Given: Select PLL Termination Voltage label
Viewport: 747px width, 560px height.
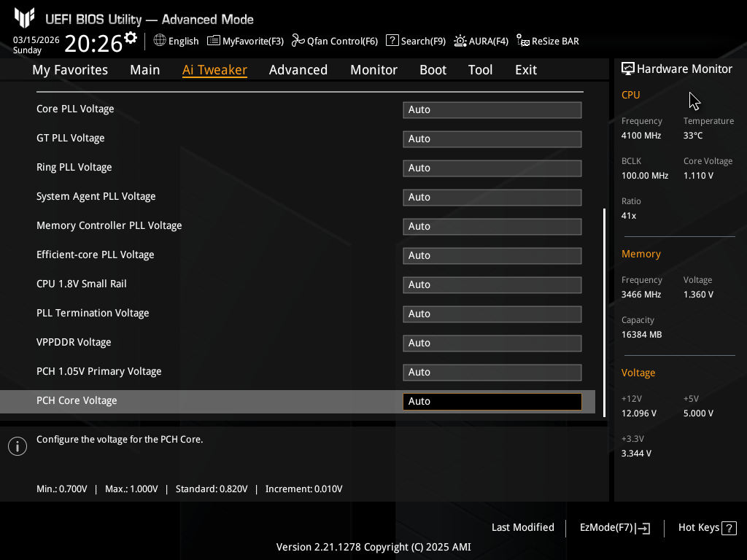Looking at the screenshot, I should tap(93, 314).
